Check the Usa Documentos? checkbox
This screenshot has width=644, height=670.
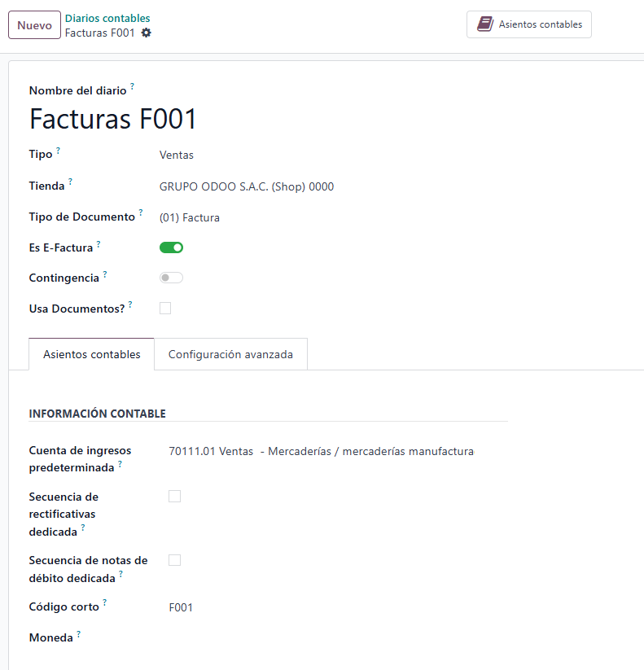pos(165,308)
